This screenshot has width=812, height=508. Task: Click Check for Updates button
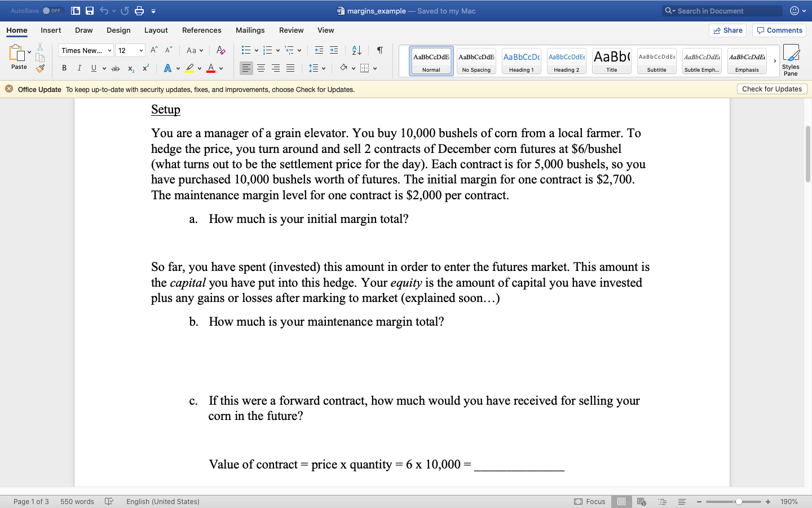point(772,89)
